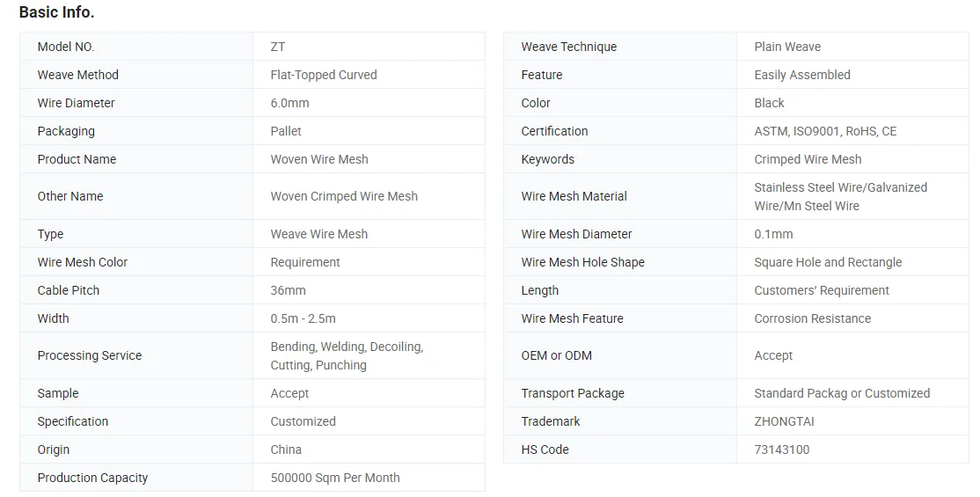Select the ZHONGTAI trademark value

point(784,421)
